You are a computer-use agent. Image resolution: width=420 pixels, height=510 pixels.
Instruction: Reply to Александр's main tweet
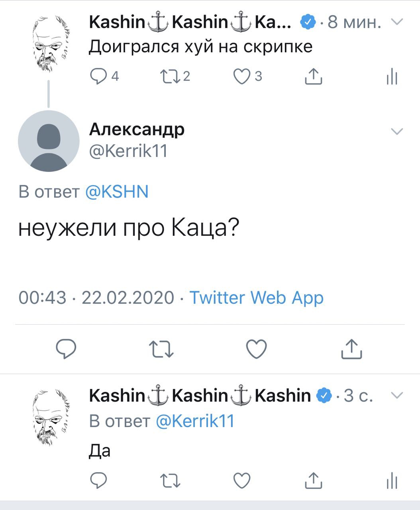pyautogui.click(x=65, y=349)
